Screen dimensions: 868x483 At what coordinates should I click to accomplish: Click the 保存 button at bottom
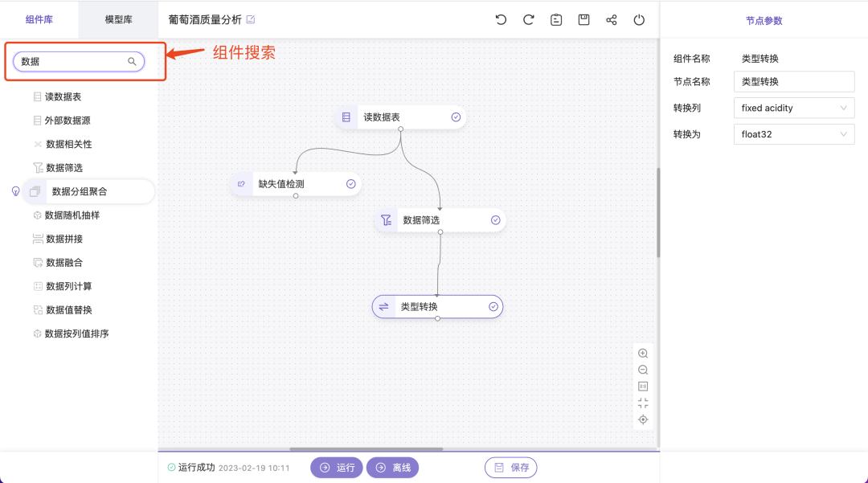pyautogui.click(x=511, y=468)
